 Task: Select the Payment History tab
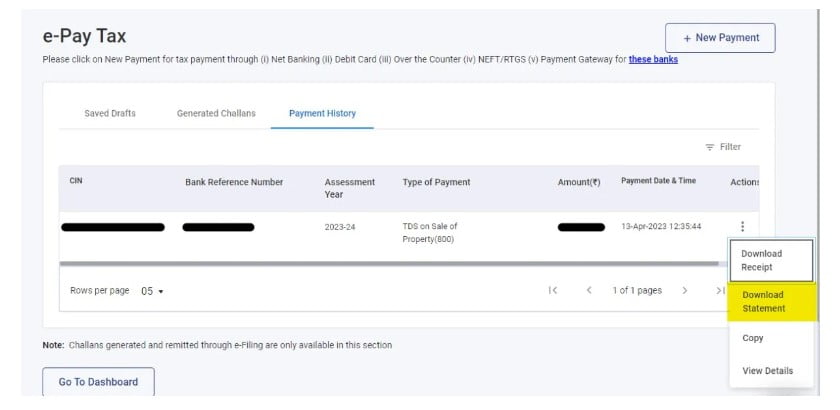click(x=322, y=114)
